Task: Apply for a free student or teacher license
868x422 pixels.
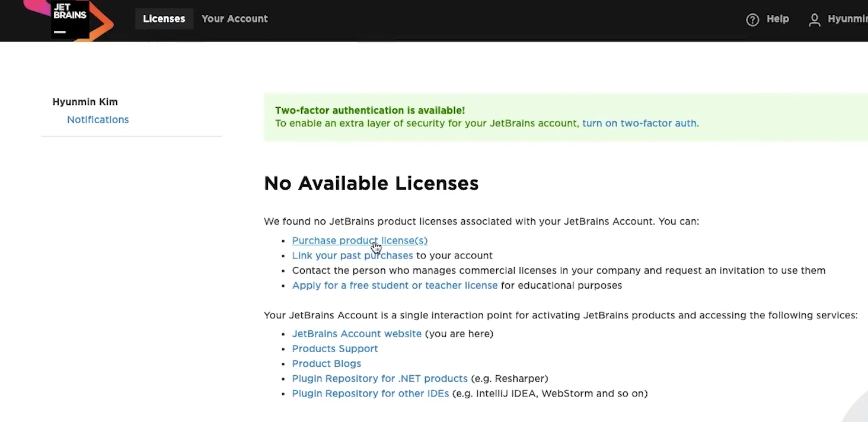Action: (395, 286)
